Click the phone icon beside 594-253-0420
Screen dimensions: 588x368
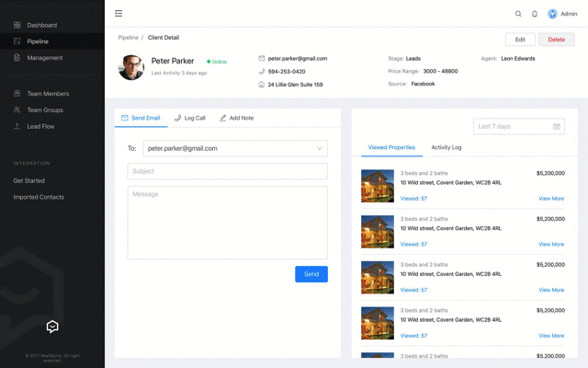coord(261,72)
